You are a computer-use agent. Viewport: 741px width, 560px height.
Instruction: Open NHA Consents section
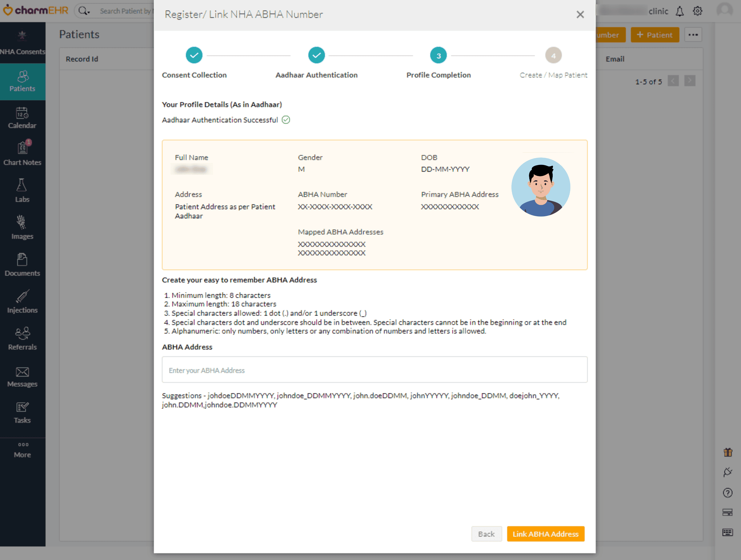[22, 42]
